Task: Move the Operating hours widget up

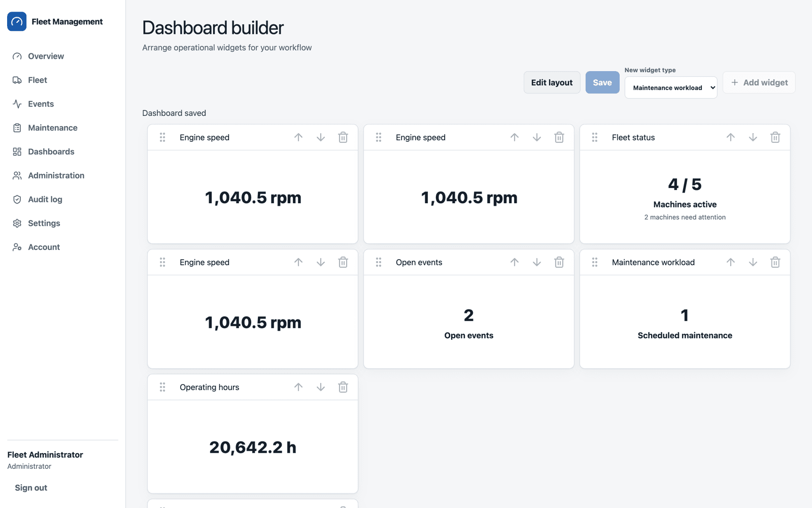Action: pos(298,388)
